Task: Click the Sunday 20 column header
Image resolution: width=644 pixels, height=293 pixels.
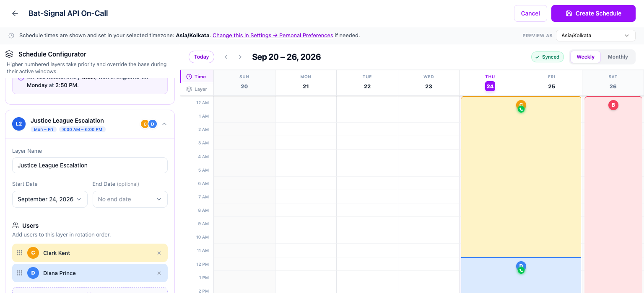Action: 244,83
